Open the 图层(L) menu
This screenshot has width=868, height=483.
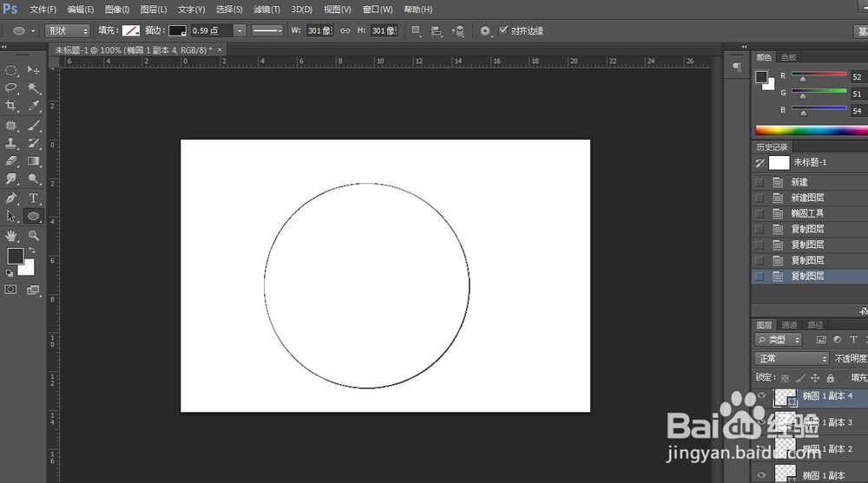(x=154, y=10)
